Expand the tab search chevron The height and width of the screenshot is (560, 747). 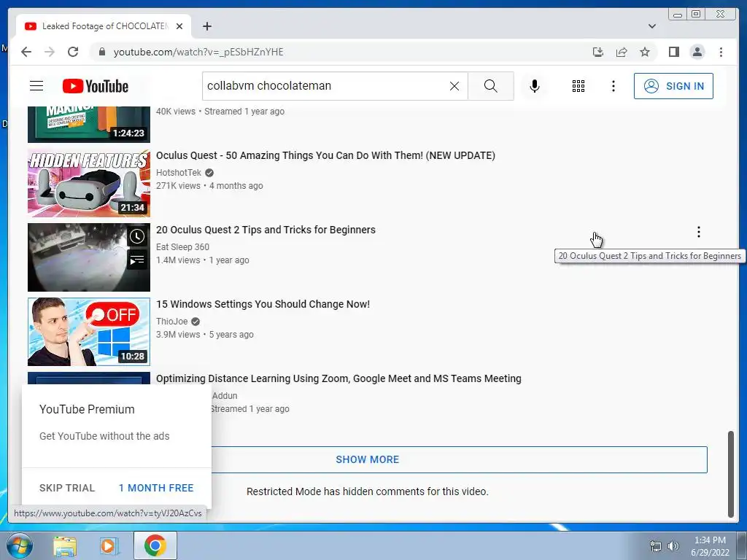651,26
